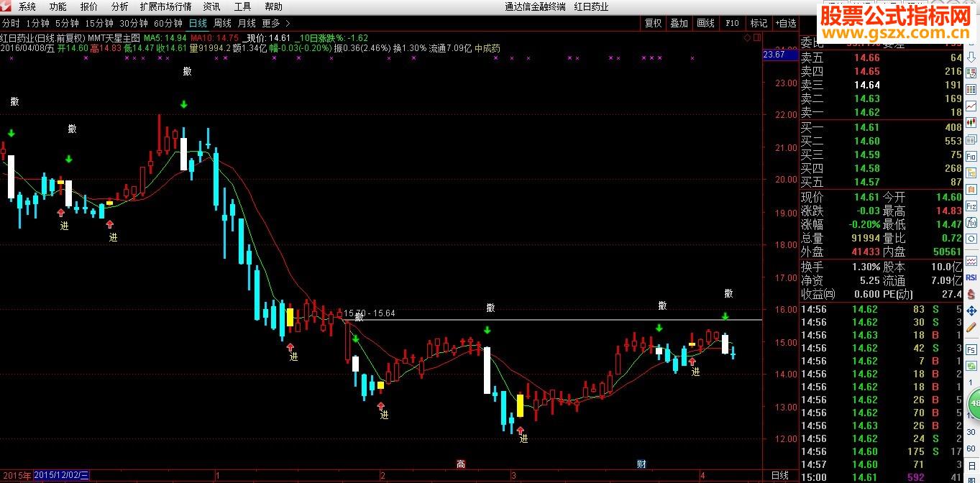Open the 工具 menu
This screenshot has height=483, width=980.
coord(242,6)
